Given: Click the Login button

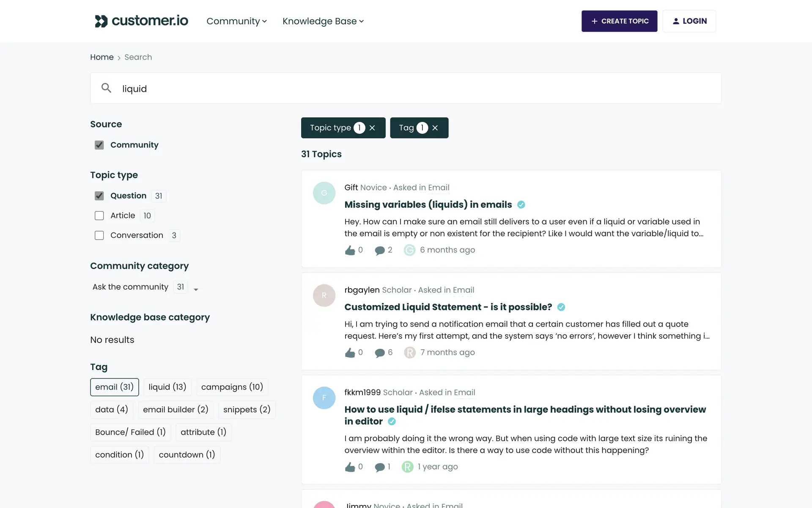Looking at the screenshot, I should coord(689,21).
